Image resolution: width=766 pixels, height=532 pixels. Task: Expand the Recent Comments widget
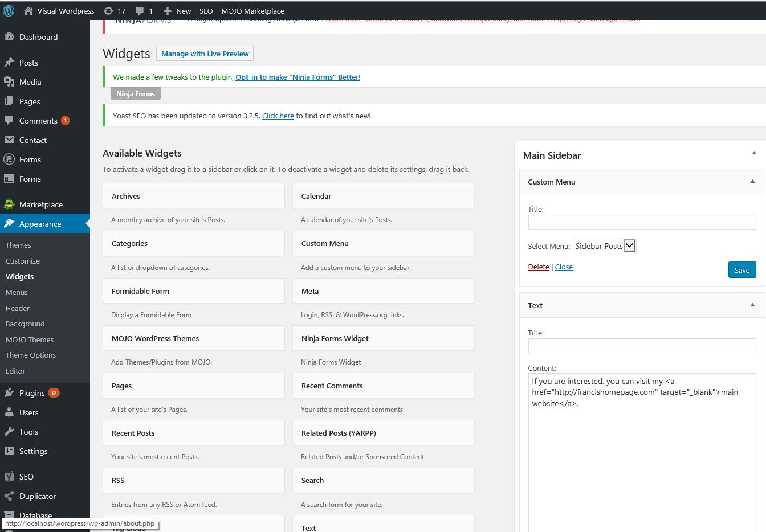[383, 386]
